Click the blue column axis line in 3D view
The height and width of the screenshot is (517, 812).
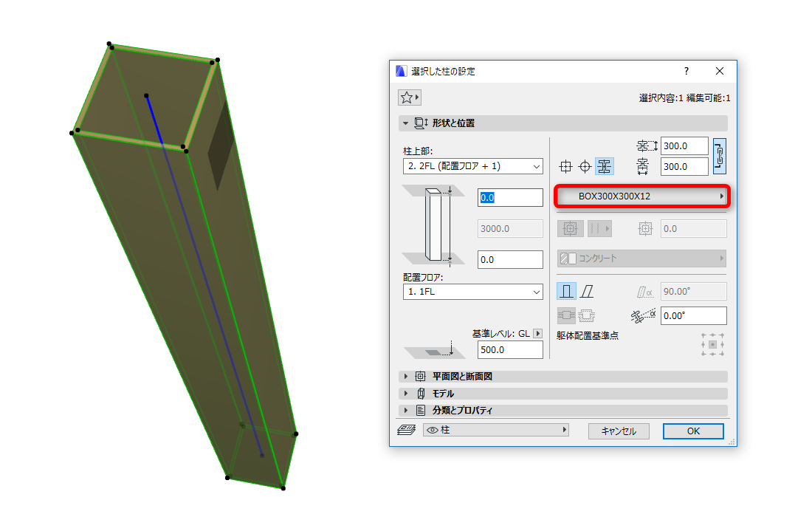[x=204, y=275]
